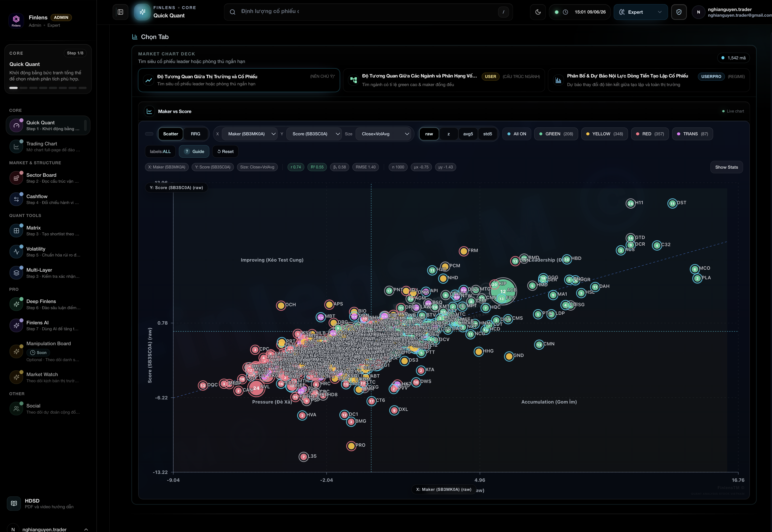Click the Show Stats button

click(726, 167)
